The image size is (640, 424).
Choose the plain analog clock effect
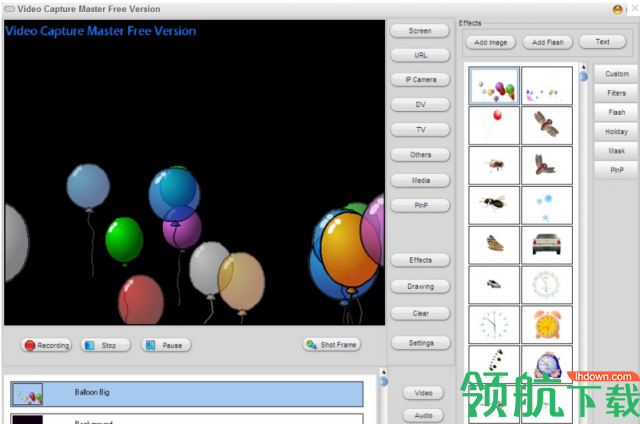494,325
